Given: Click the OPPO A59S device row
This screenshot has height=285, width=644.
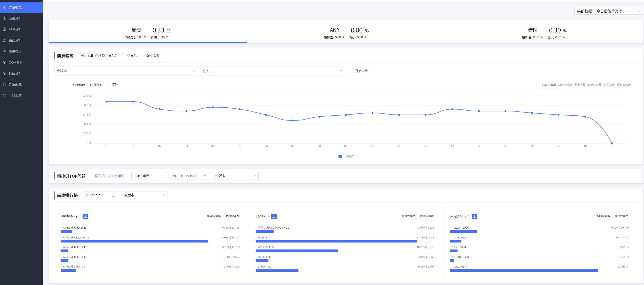Looking at the screenshot, I should [x=345, y=268].
